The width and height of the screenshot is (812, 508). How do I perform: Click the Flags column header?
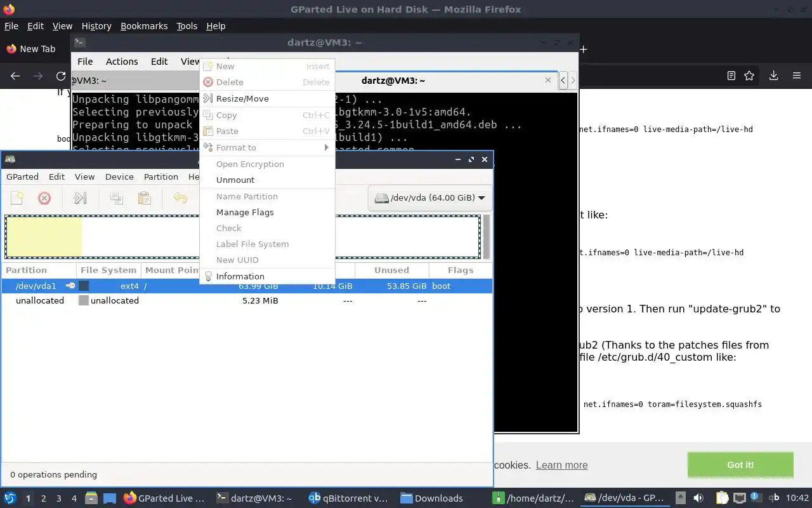click(x=461, y=270)
